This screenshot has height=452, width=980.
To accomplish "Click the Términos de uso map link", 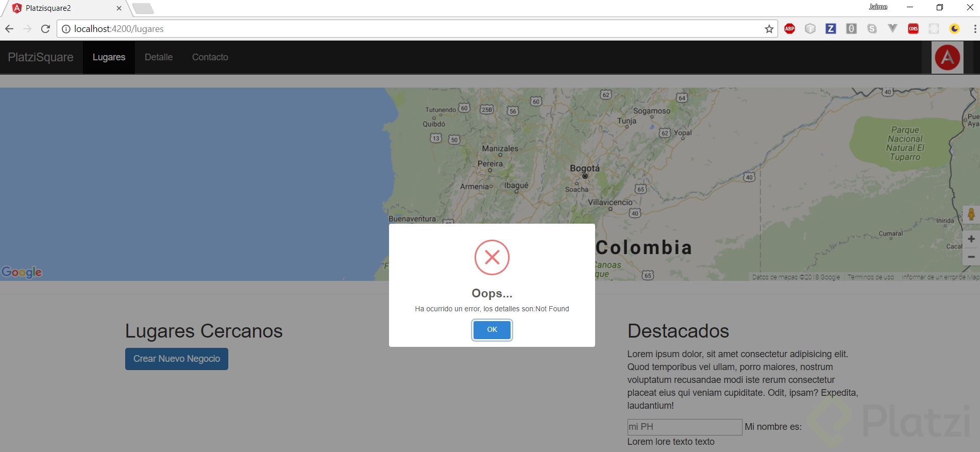I will 871,277.
